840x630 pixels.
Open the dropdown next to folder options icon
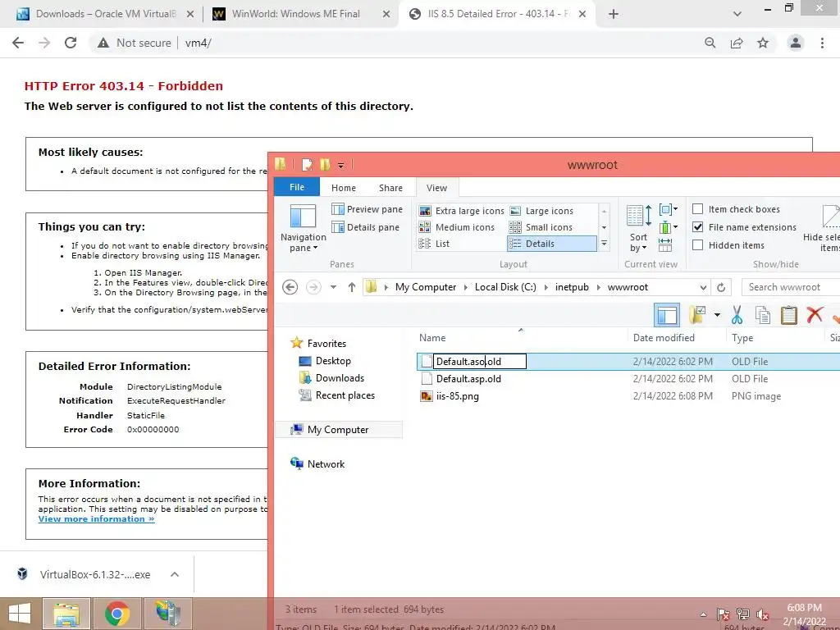[717, 315]
